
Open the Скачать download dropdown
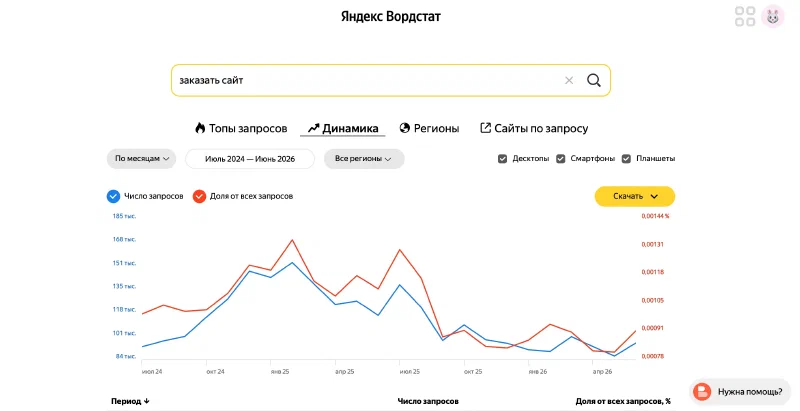click(x=635, y=196)
